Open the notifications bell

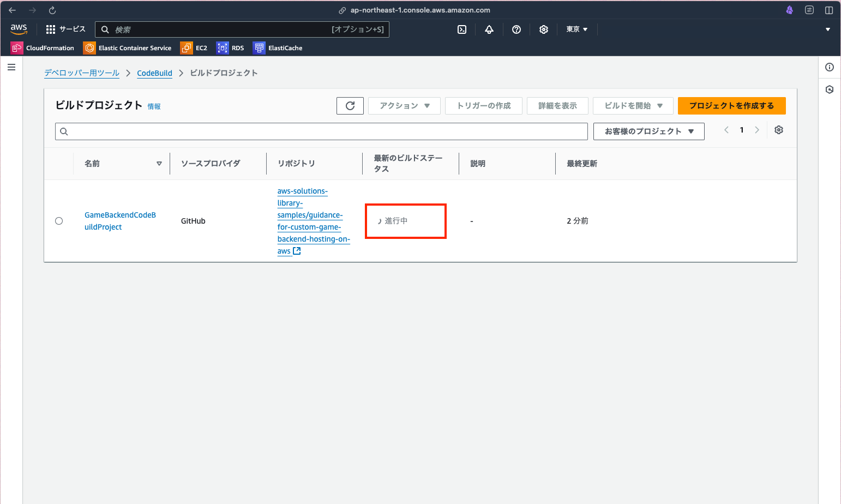(489, 29)
